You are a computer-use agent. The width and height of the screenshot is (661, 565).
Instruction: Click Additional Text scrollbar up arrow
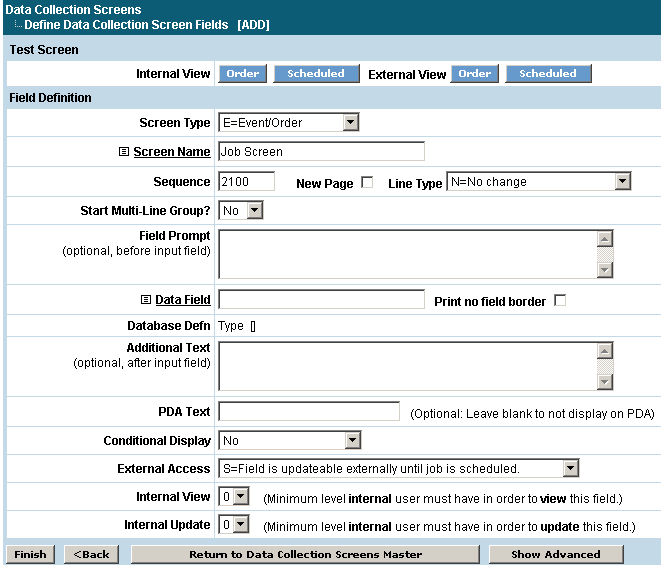[x=605, y=351]
